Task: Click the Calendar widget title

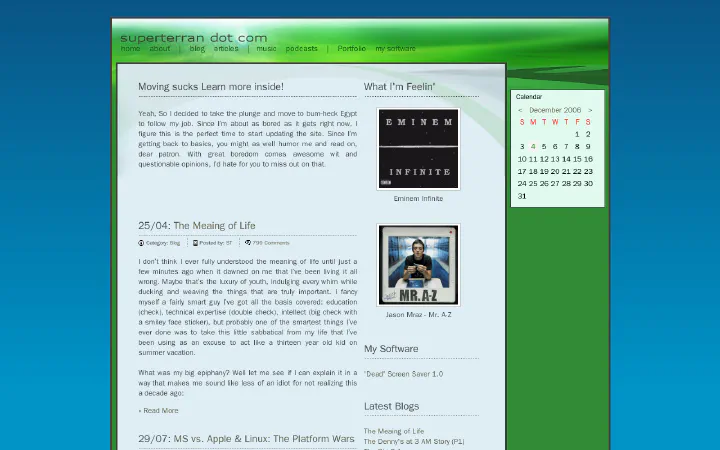Action: tap(529, 97)
